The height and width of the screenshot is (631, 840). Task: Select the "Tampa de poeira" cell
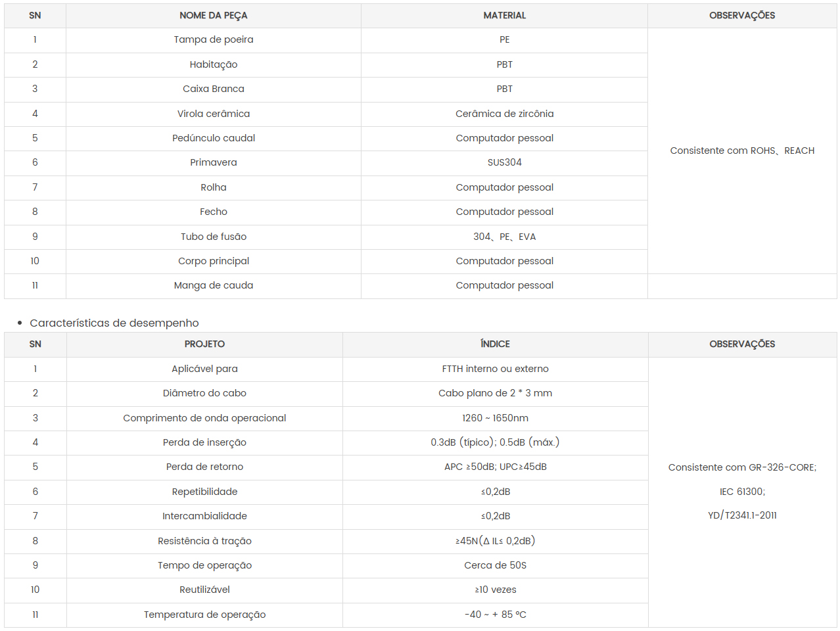coord(214,40)
